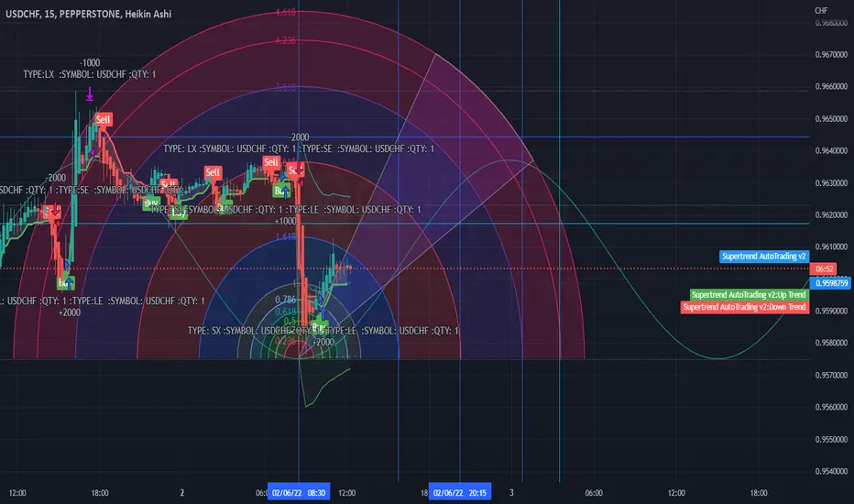
Task: Click the blue up arrow near 0.786 level
Action: 323,313
